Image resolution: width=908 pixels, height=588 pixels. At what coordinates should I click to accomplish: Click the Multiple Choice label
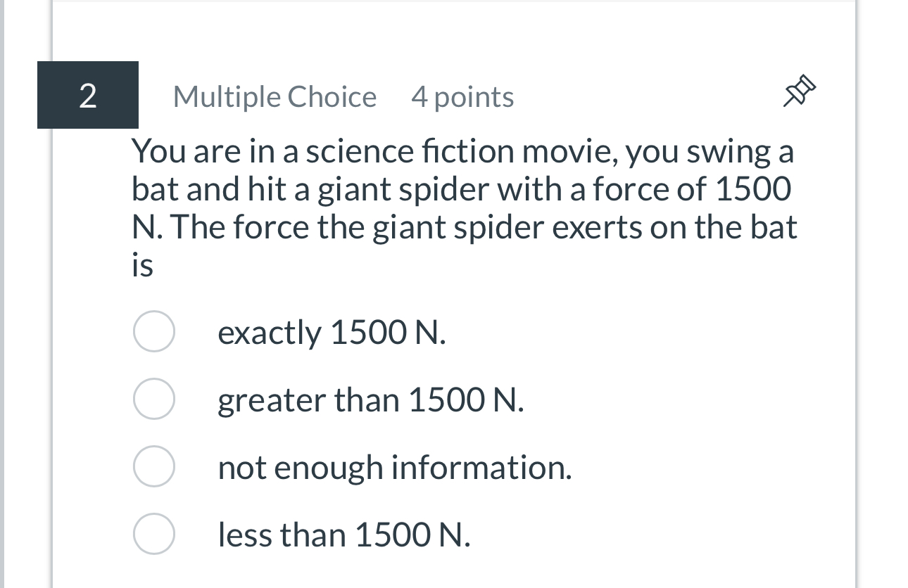(275, 97)
